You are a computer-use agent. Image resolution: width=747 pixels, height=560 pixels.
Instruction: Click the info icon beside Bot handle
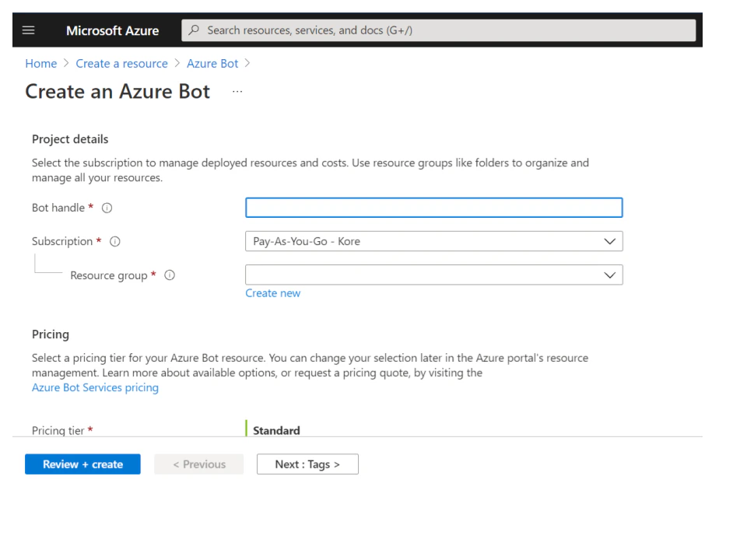coord(107,208)
